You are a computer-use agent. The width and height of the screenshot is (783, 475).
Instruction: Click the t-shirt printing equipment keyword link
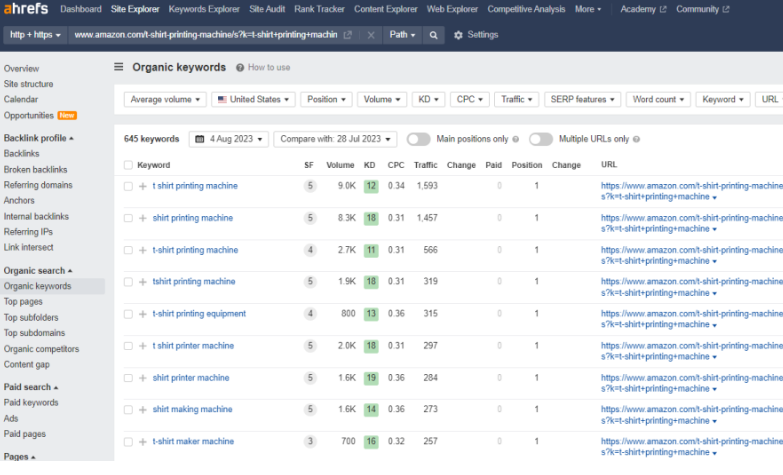[199, 314]
